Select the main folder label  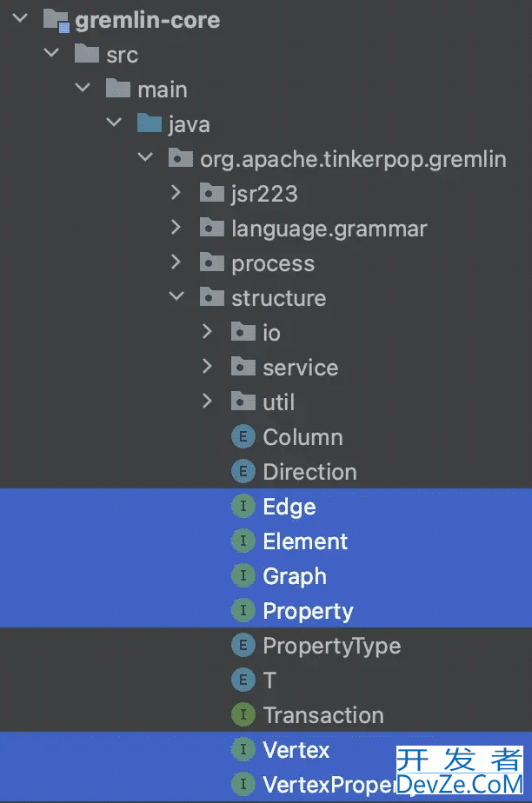tap(163, 90)
